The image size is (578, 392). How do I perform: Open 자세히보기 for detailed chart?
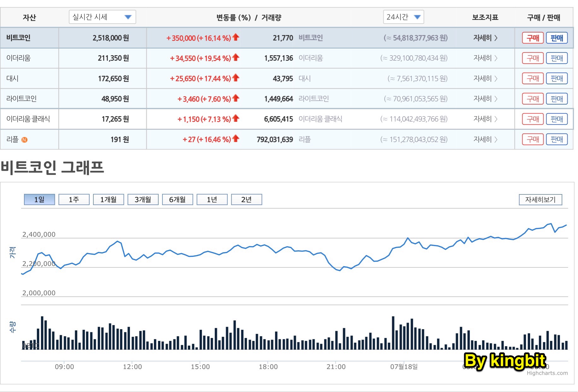click(540, 199)
